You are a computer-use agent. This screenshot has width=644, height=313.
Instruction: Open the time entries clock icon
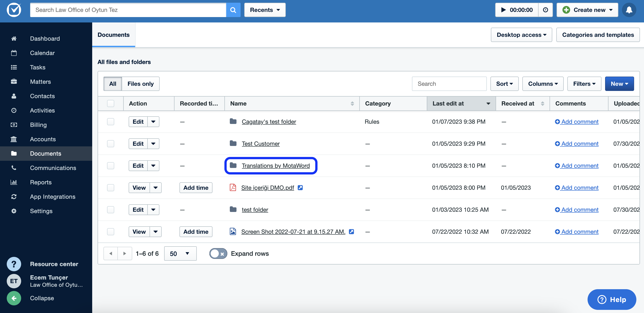tap(545, 10)
